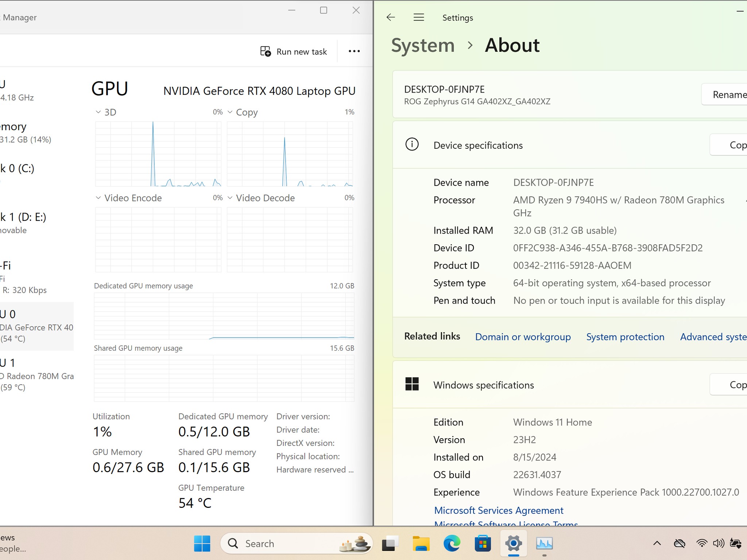Click the Run new task icon
The width and height of the screenshot is (747, 560).
pos(266,51)
